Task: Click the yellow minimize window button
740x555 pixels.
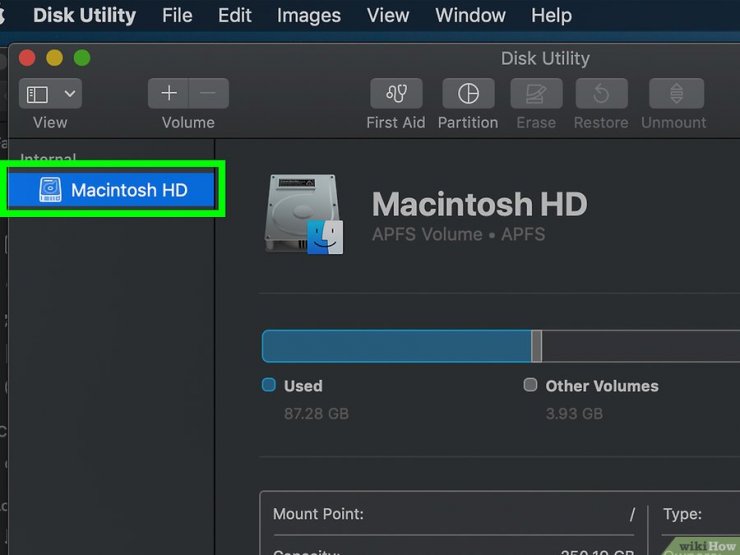Action: [54, 58]
